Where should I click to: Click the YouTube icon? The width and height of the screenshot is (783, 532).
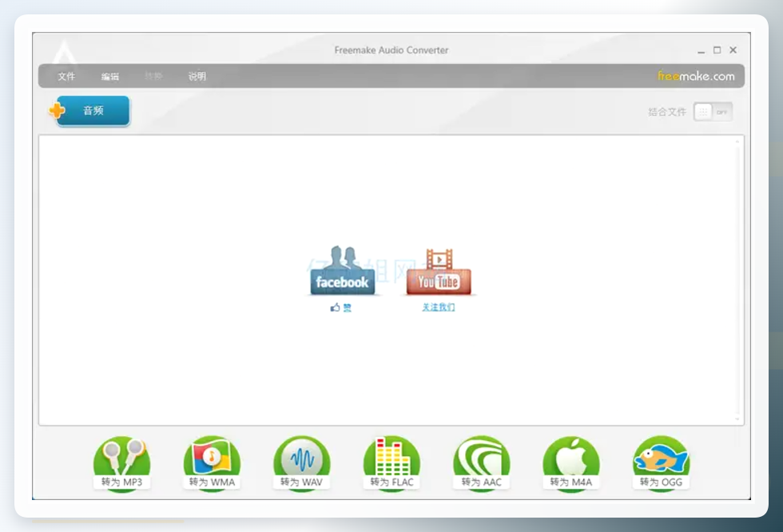click(x=439, y=272)
